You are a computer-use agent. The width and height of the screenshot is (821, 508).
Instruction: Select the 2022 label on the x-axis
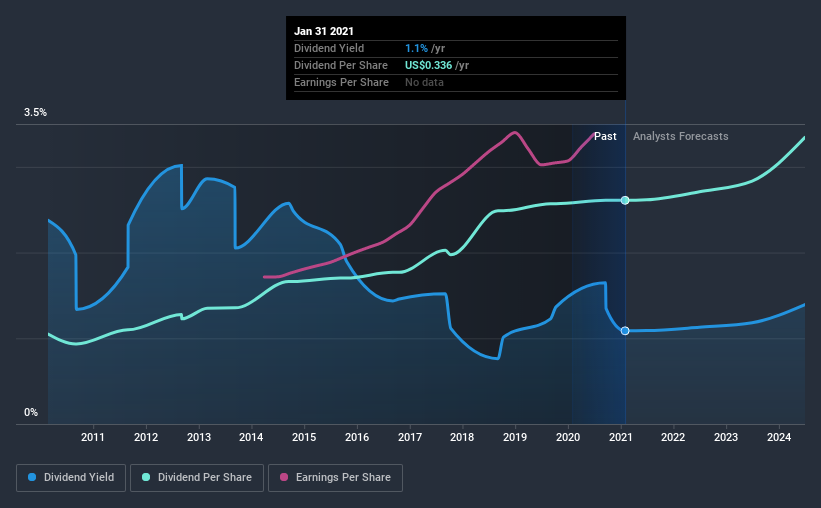click(x=673, y=437)
